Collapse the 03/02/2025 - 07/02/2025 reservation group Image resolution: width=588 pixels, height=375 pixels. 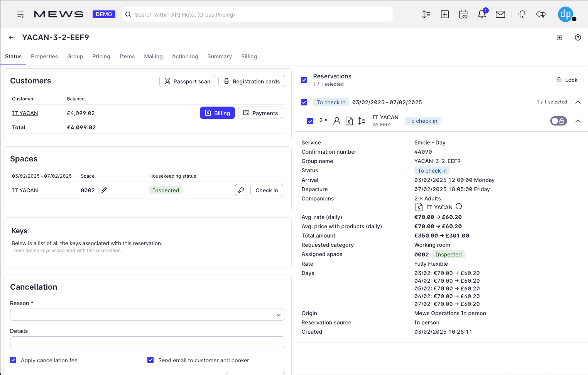pos(578,102)
